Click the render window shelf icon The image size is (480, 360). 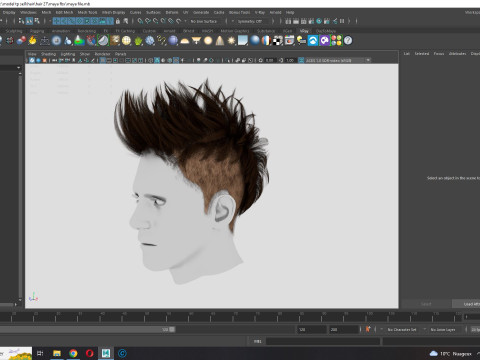pos(289,41)
